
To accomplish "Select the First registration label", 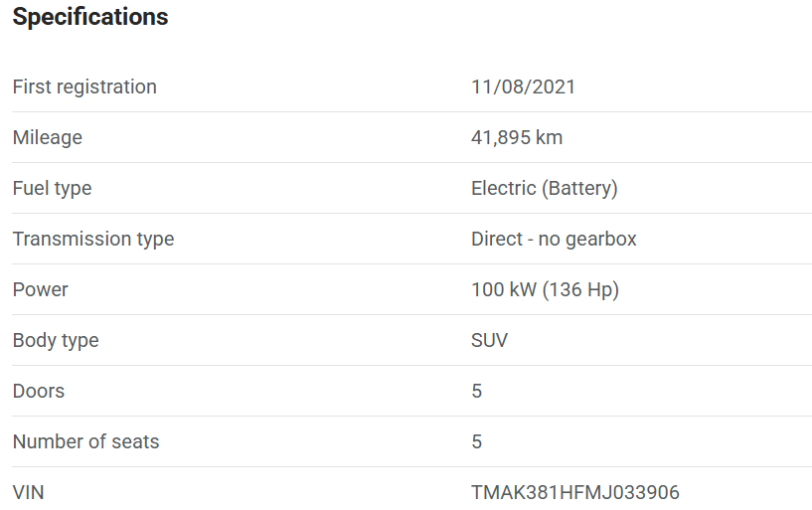I will point(84,86).
